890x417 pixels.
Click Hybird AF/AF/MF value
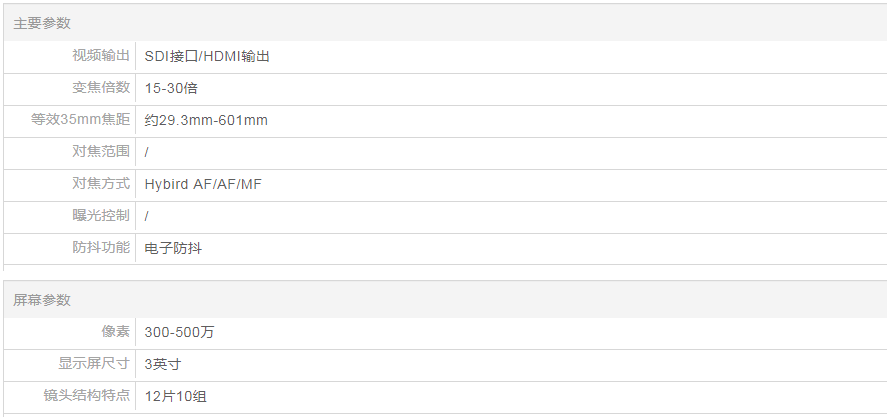[x=203, y=184]
